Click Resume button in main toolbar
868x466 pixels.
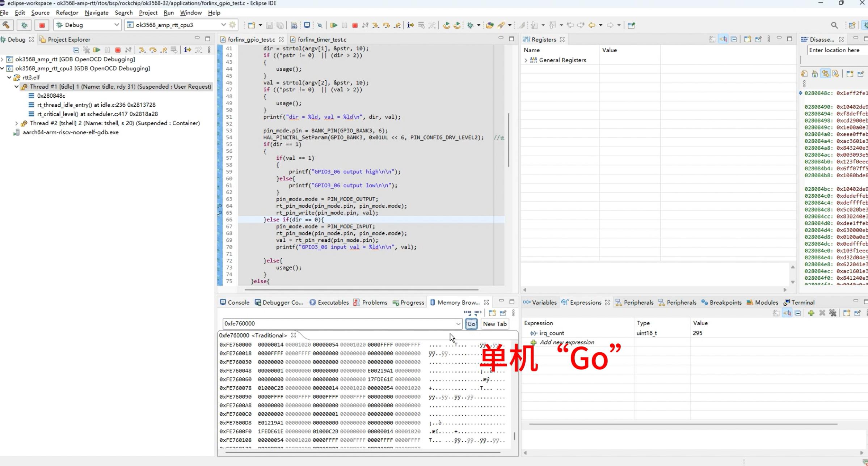(x=334, y=25)
